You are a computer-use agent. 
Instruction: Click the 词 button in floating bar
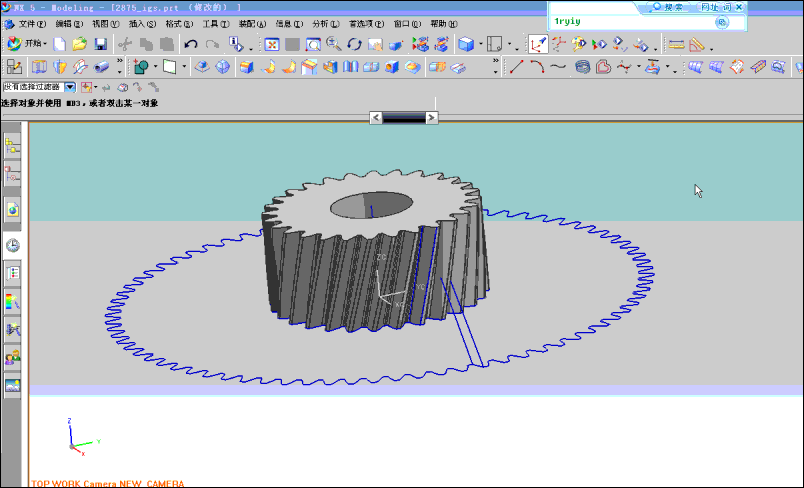pyautogui.click(x=727, y=7)
